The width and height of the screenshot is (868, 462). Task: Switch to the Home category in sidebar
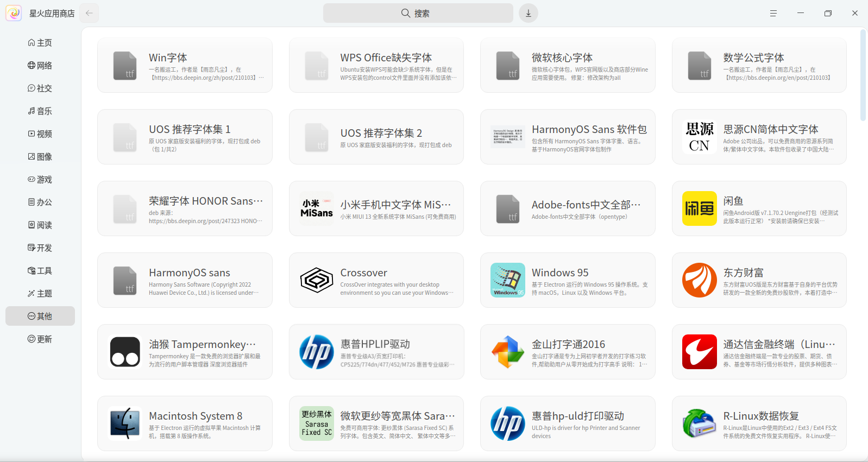coord(40,43)
